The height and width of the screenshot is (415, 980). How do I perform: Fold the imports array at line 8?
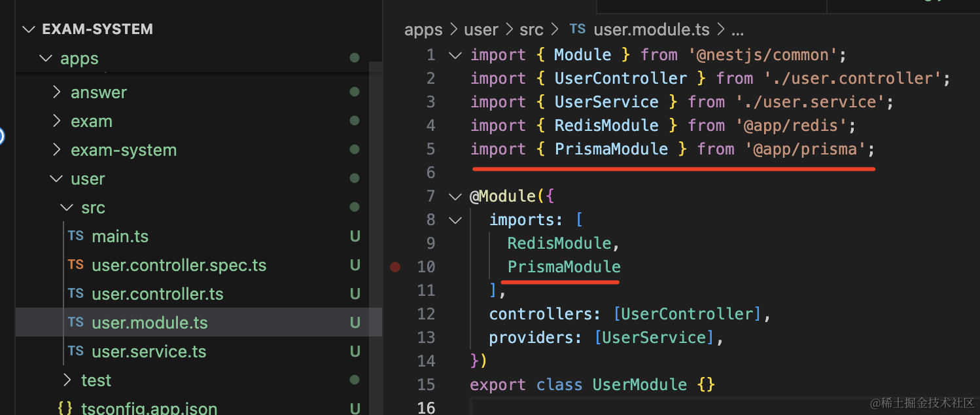point(455,220)
